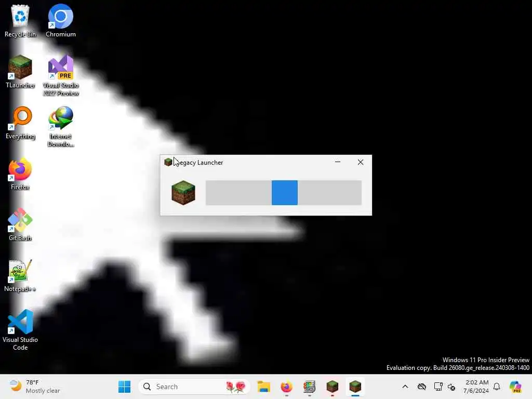Select the Visual Studio Code shortcut

coord(20,330)
